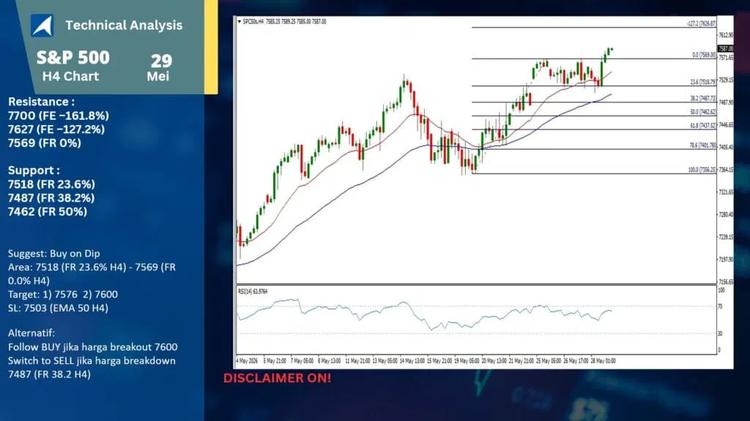The image size is (750, 421).
Task: Click the 'SL: 7503 (EMA 50 H4)' line
Action: (x=58, y=308)
